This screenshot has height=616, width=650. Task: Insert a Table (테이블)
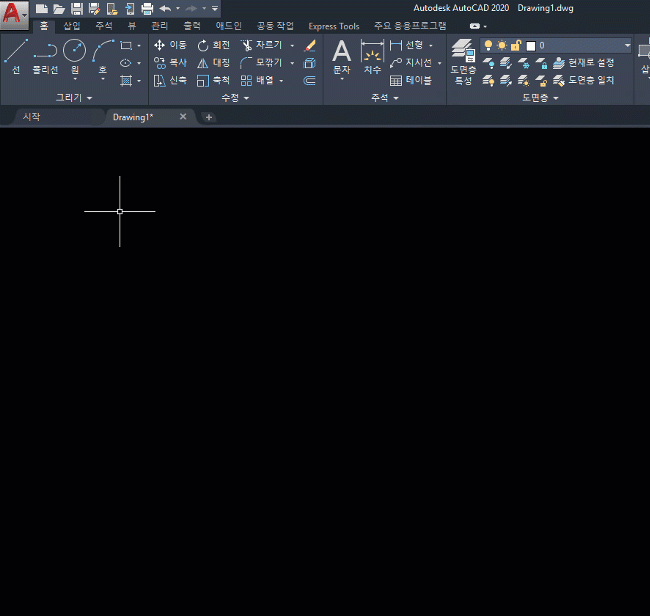coord(410,80)
